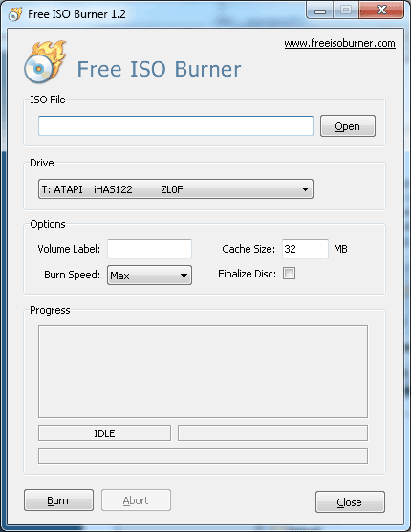Click the Volume Label text field

(x=149, y=249)
